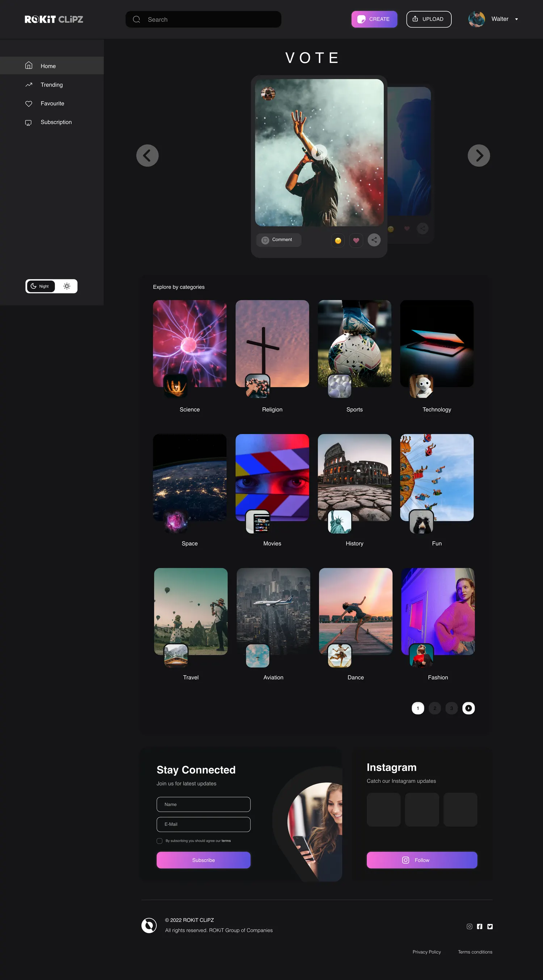Open the Subscription menu item

[52, 122]
